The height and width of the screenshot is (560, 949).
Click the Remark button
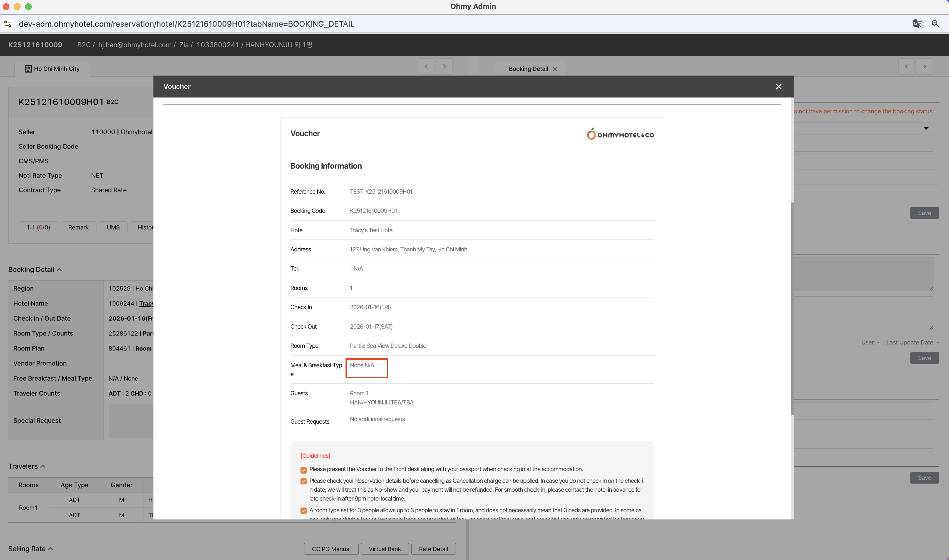(78, 227)
